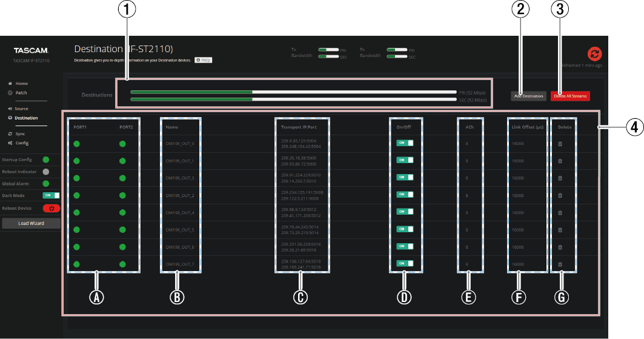This screenshot has height=339, width=644.
Task: Click the delete icon in the OM199_OUT_2 row
Action: point(560,196)
